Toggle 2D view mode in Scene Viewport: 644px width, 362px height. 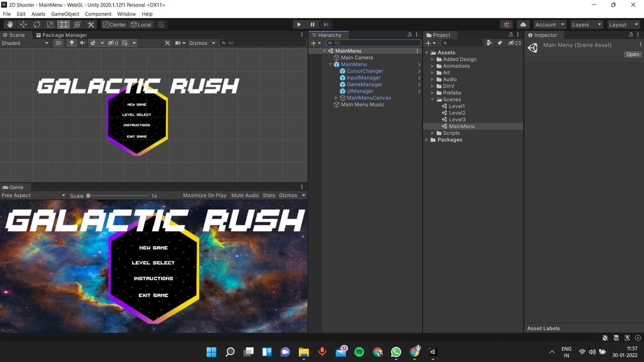(x=58, y=43)
